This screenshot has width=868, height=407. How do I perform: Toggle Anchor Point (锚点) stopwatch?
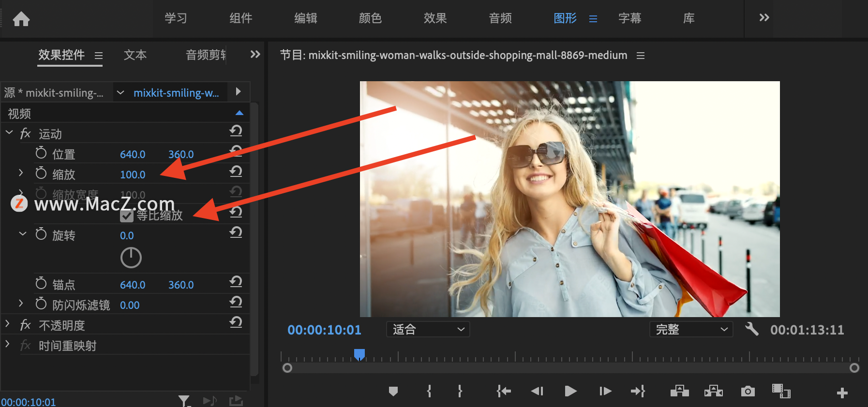point(41,283)
